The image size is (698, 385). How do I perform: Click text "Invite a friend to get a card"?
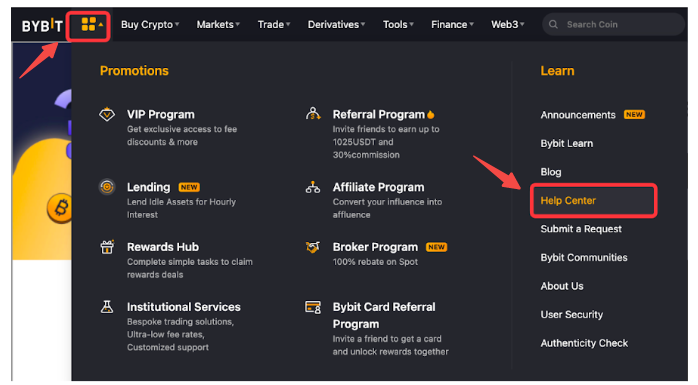click(x=387, y=339)
